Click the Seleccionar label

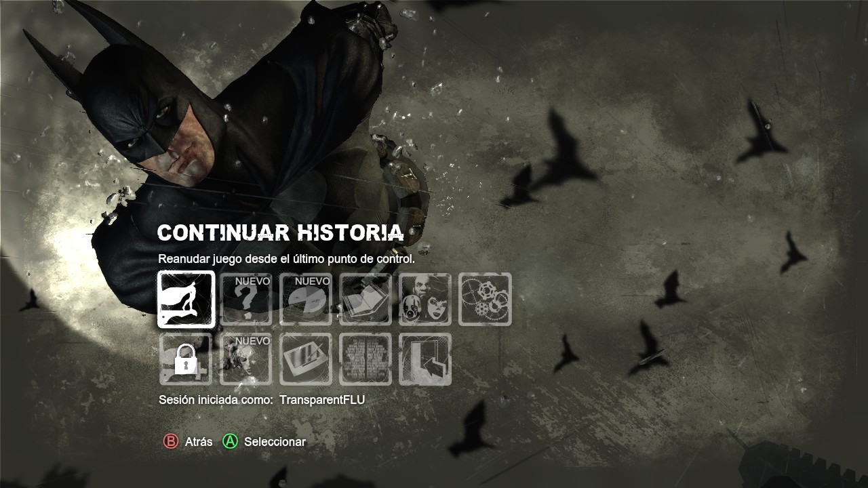pos(275,442)
